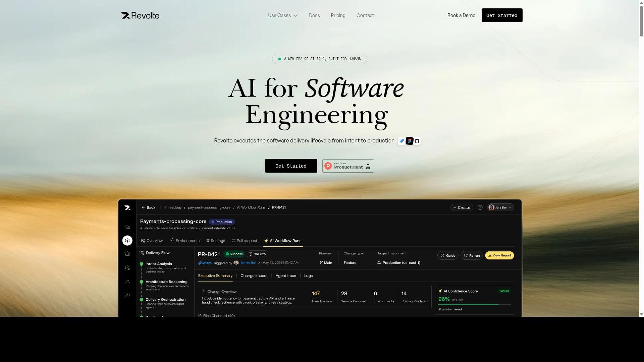Open the AI Workflow Runs breadcrumb

(x=251, y=207)
